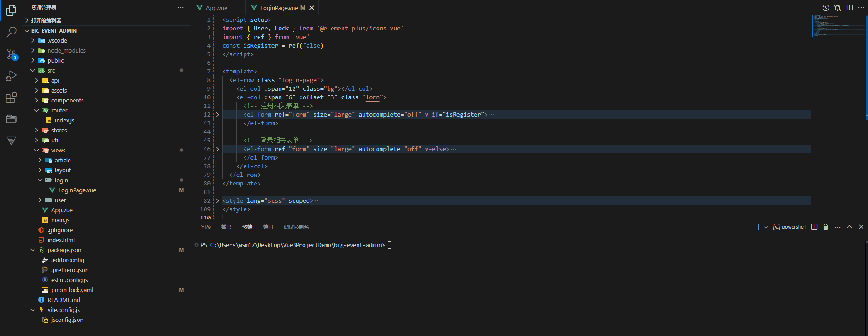The image size is (868, 336).
Task: Open the Search view in activity bar
Action: pyautogui.click(x=11, y=32)
